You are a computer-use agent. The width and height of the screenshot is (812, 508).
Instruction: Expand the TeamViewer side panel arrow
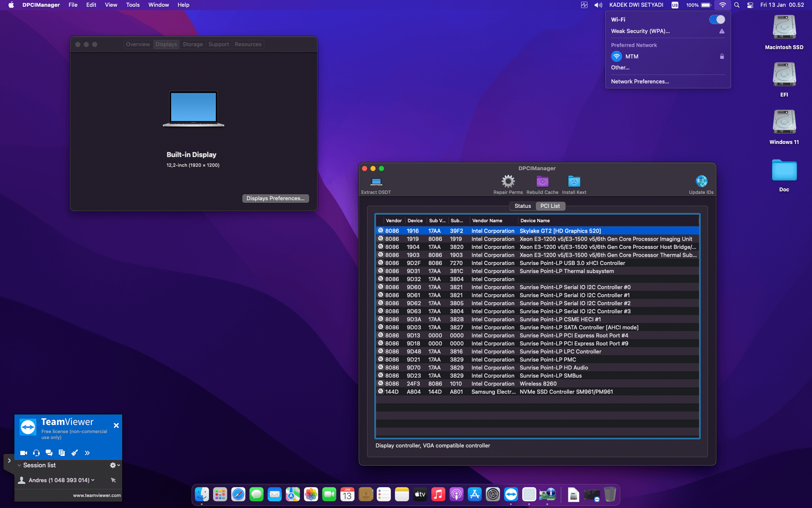point(9,461)
